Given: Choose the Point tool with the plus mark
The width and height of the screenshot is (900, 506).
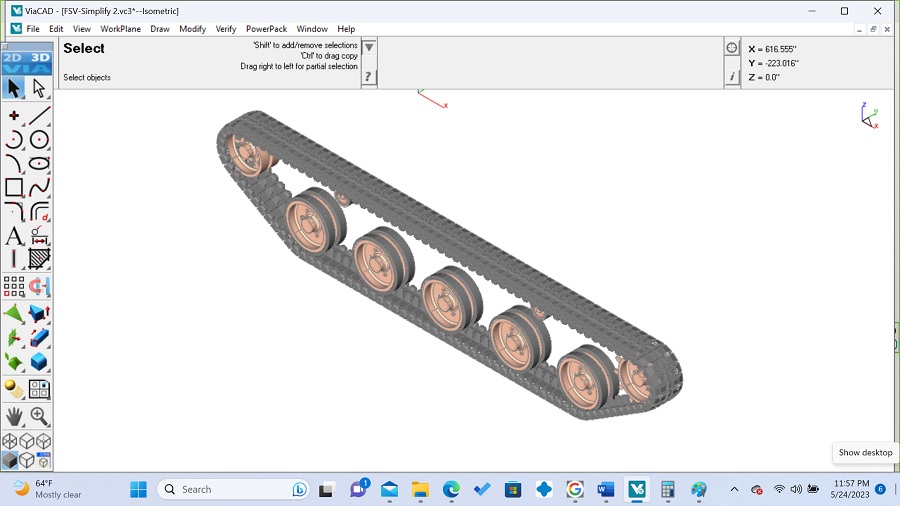Looking at the screenshot, I should tap(14, 115).
